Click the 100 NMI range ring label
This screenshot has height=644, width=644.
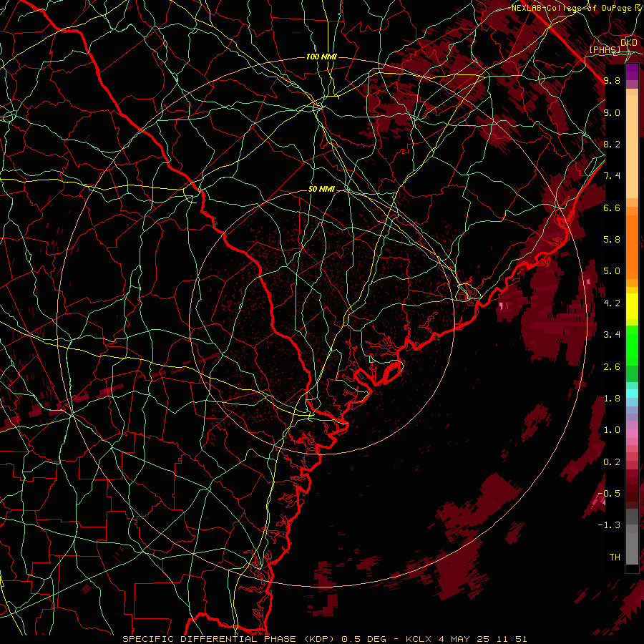[x=321, y=57]
